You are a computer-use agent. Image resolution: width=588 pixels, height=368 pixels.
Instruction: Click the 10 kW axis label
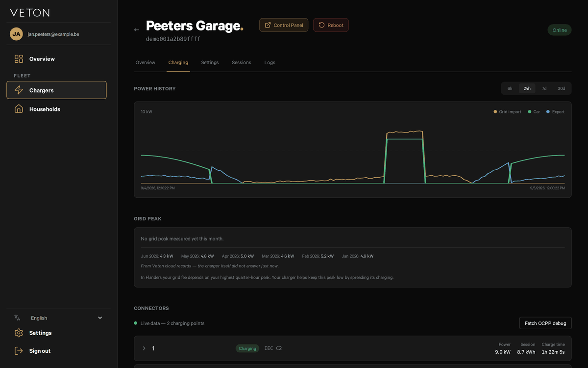point(147,112)
